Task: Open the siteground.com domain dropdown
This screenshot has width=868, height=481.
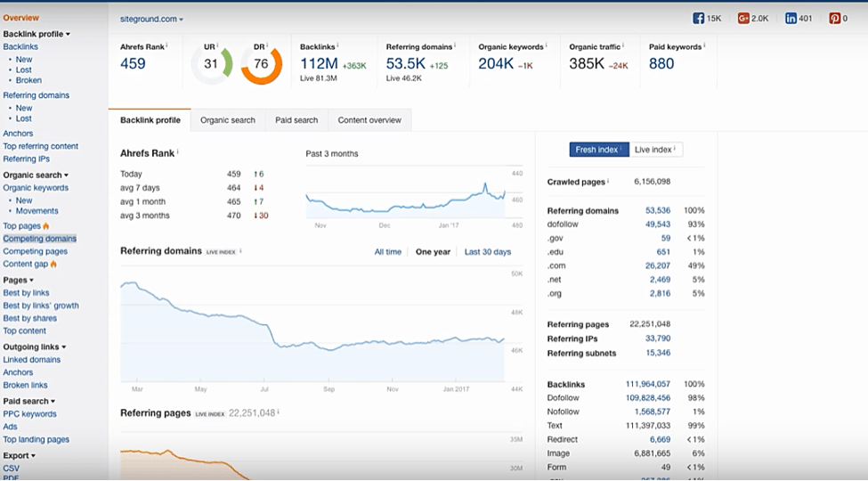Action: [x=151, y=19]
